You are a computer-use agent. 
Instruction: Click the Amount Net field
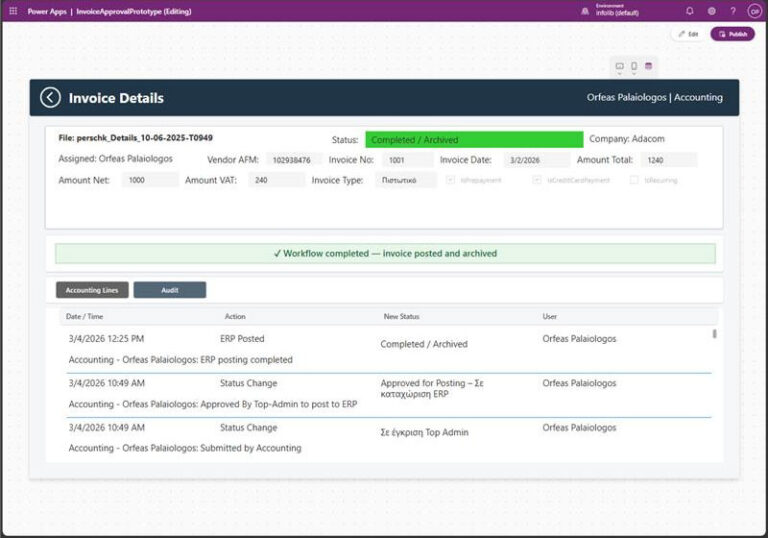click(x=150, y=180)
